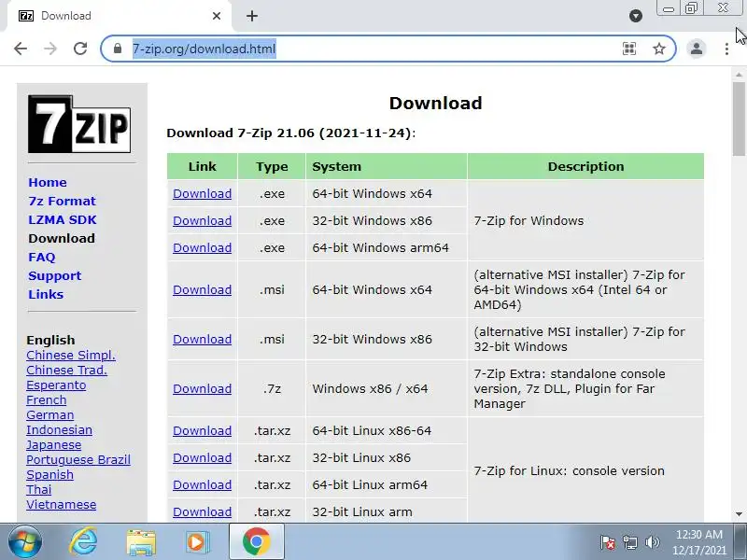Close the Download tab
The width and height of the screenshot is (747, 560).
pyautogui.click(x=217, y=16)
